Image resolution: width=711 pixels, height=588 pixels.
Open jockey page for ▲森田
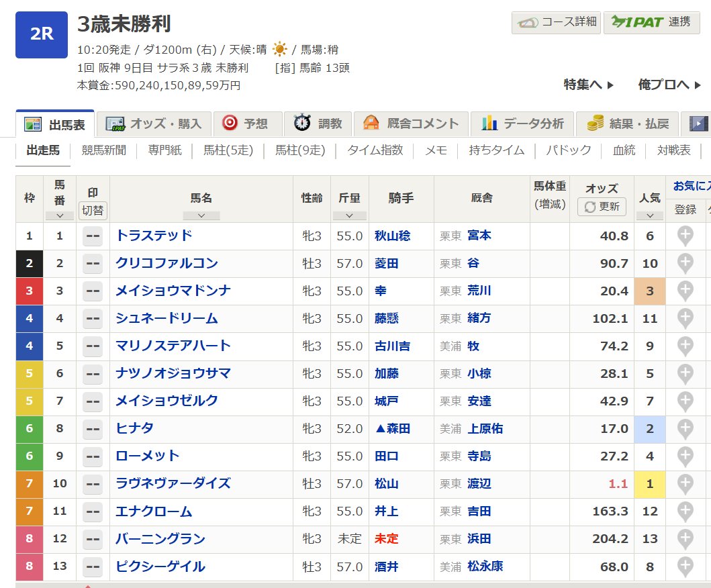pos(393,428)
